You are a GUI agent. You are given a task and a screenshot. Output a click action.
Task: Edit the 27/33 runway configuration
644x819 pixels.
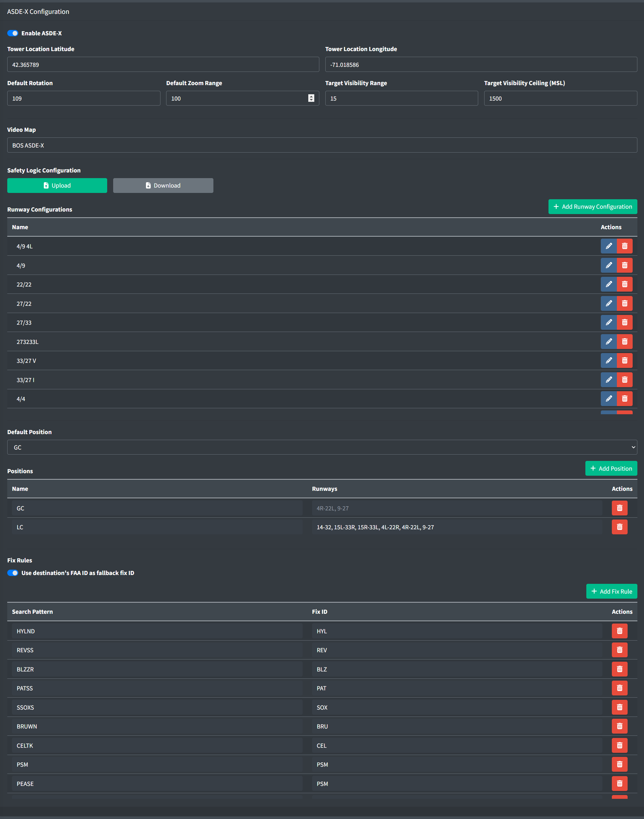point(609,322)
